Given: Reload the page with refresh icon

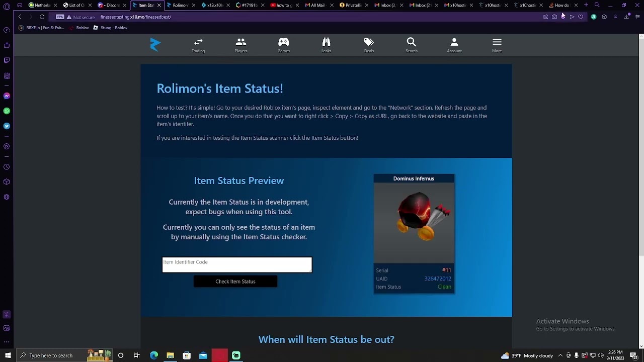Looking at the screenshot, I should tap(42, 17).
